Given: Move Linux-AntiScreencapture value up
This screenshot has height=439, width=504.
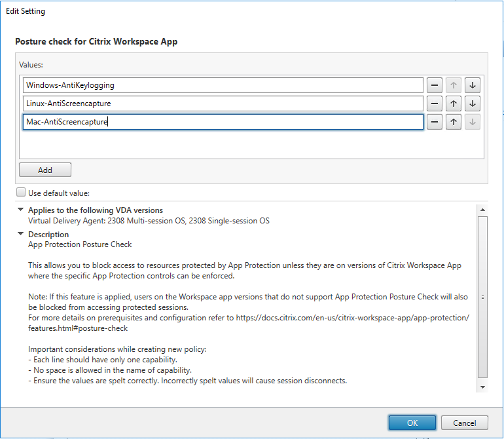Looking at the screenshot, I should tap(453, 104).
